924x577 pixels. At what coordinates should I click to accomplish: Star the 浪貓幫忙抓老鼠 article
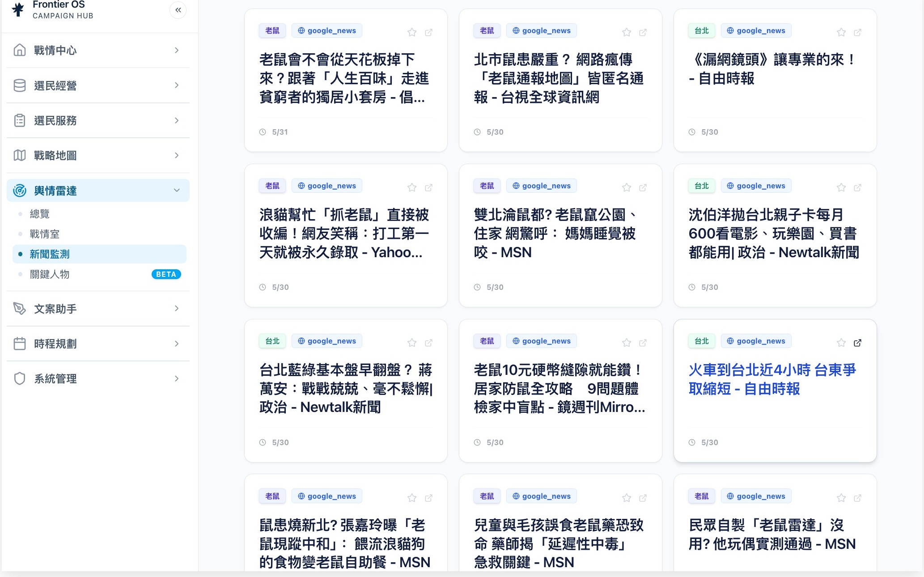(412, 187)
